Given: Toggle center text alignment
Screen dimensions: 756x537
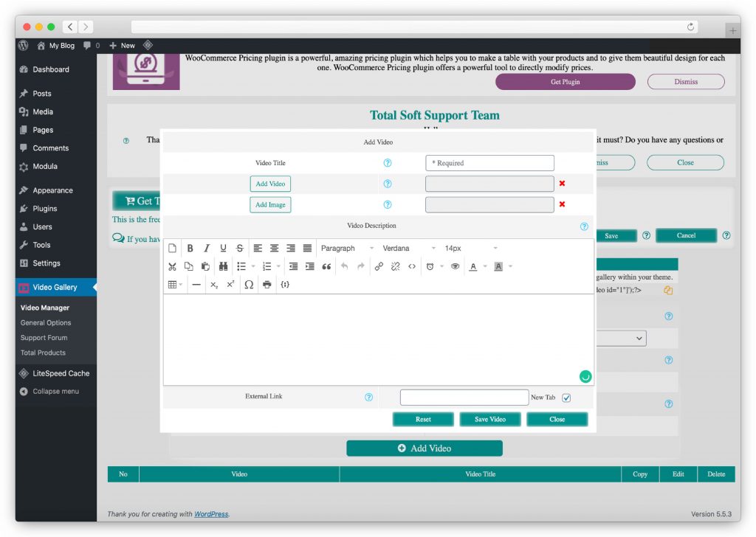Looking at the screenshot, I should (275, 247).
